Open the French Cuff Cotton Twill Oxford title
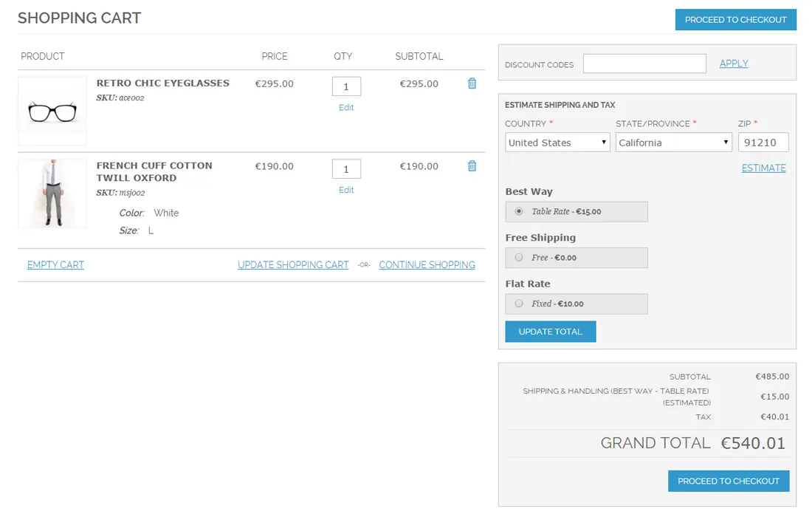 pos(154,171)
